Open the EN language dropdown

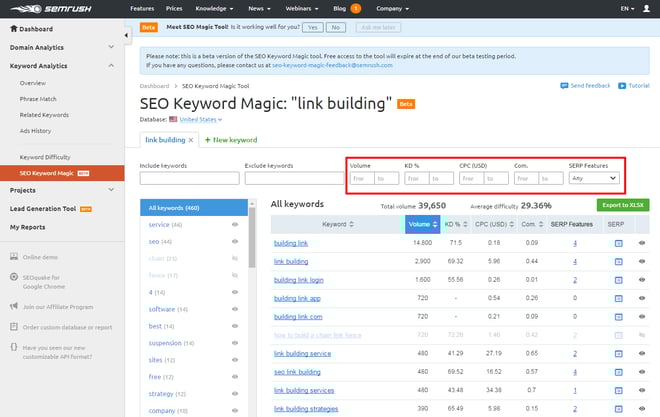627,8
